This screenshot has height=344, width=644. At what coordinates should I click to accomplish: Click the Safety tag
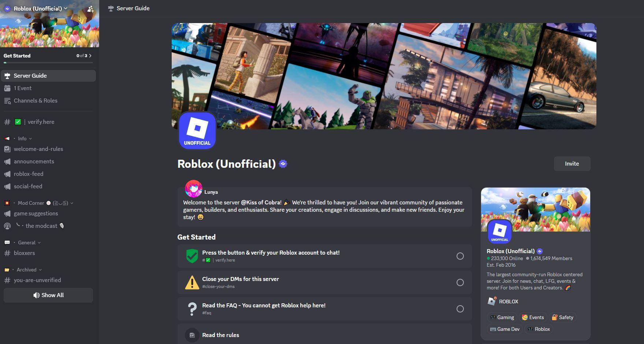(x=562, y=317)
